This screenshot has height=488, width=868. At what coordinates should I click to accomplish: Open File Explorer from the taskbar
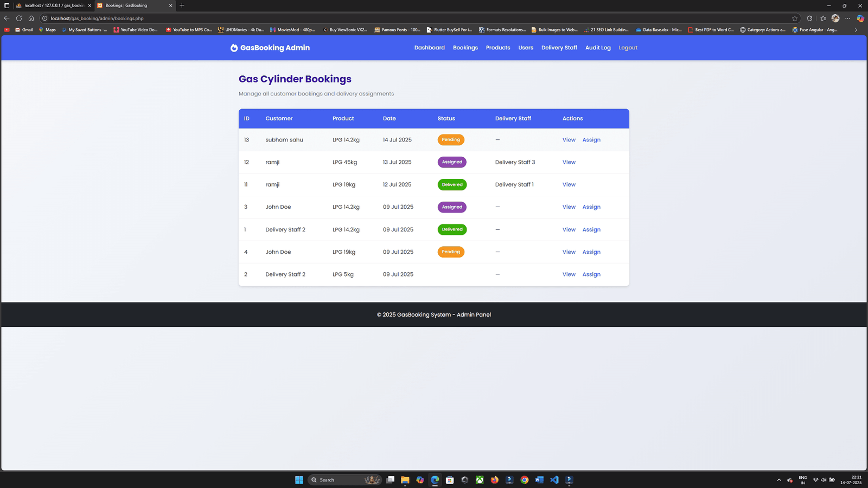(x=405, y=480)
